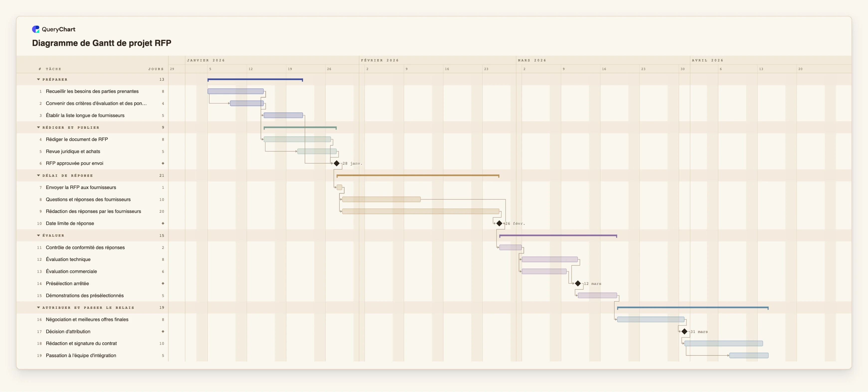Image resolution: width=868 pixels, height=392 pixels.
Task: Click the 26 févr. milestone diamond
Action: 499,223
